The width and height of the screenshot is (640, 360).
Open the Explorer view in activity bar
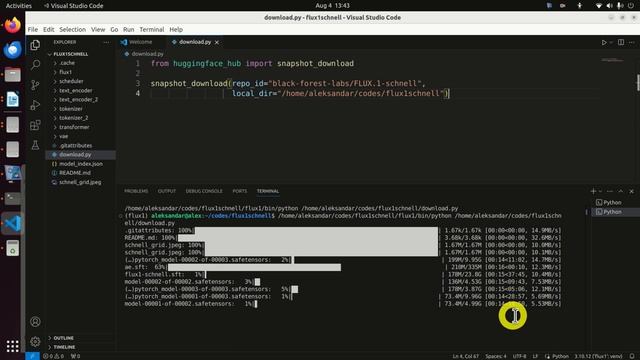(36, 45)
